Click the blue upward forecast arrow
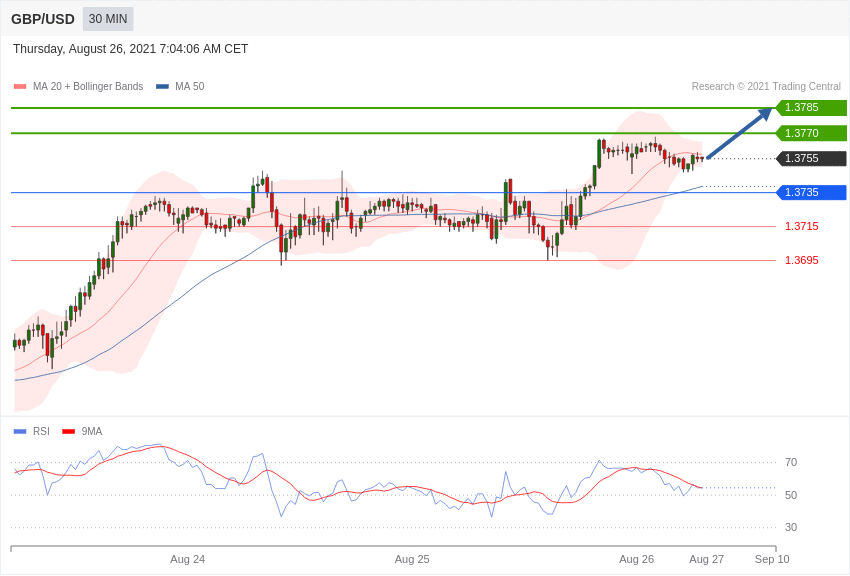The image size is (850, 576). pos(739,133)
